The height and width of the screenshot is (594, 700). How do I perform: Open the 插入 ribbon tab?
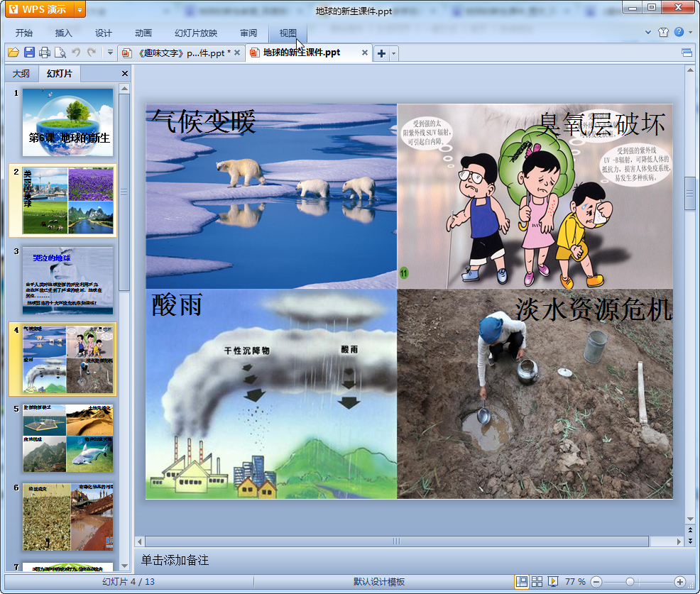[x=63, y=33]
